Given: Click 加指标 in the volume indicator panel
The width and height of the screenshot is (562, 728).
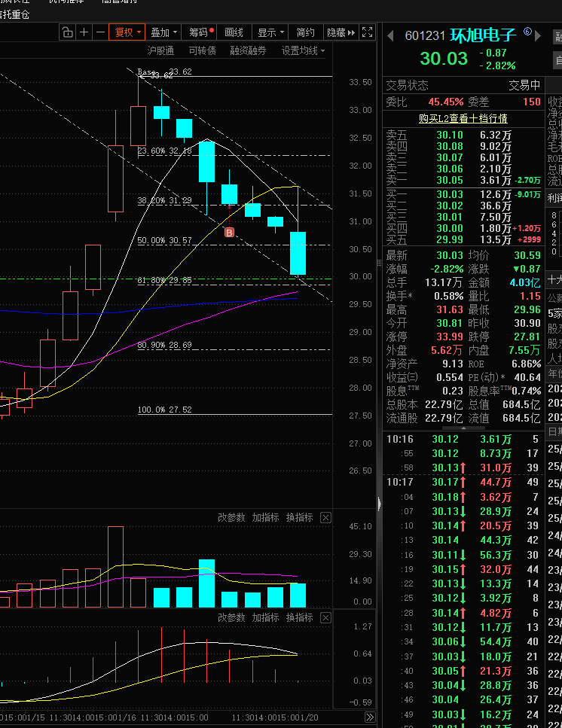Looking at the screenshot, I should [x=266, y=518].
